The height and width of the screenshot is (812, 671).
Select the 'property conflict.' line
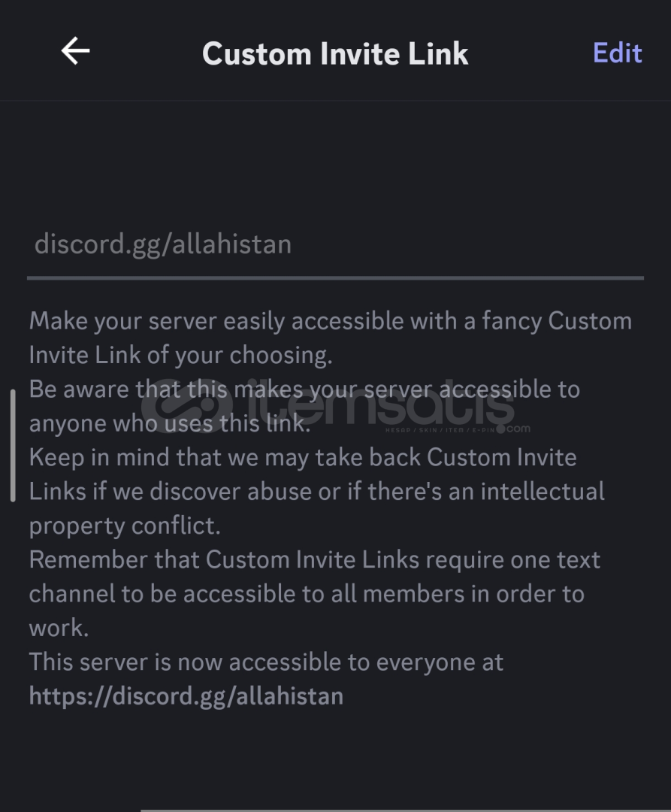pos(125,526)
